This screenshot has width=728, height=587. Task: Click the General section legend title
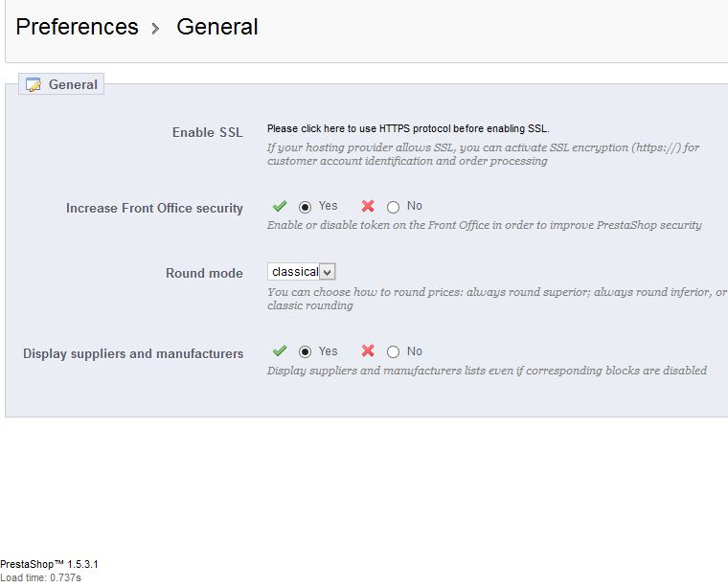coord(73,84)
